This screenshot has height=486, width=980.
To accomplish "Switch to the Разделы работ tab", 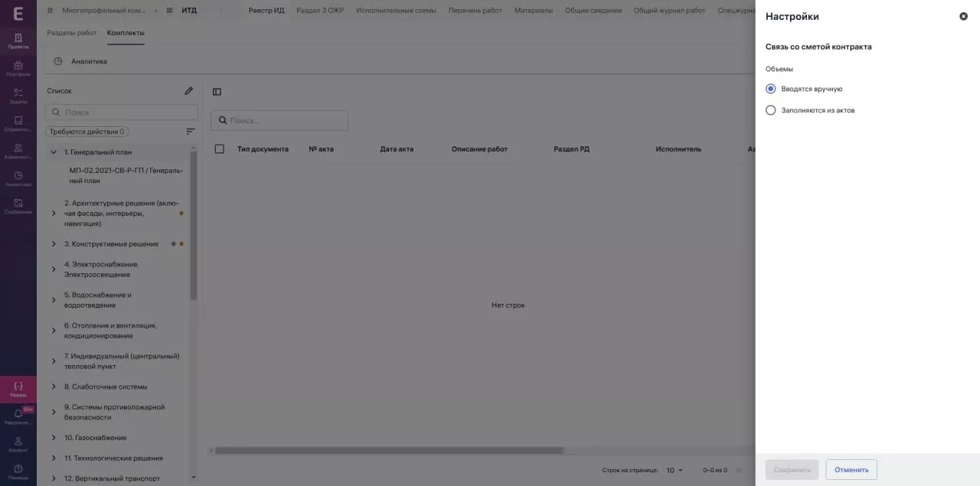I will click(x=72, y=33).
